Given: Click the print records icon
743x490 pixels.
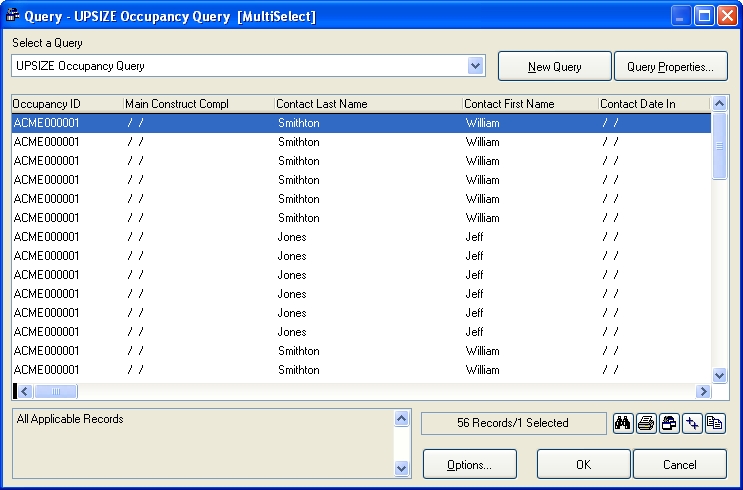Looking at the screenshot, I should 646,423.
